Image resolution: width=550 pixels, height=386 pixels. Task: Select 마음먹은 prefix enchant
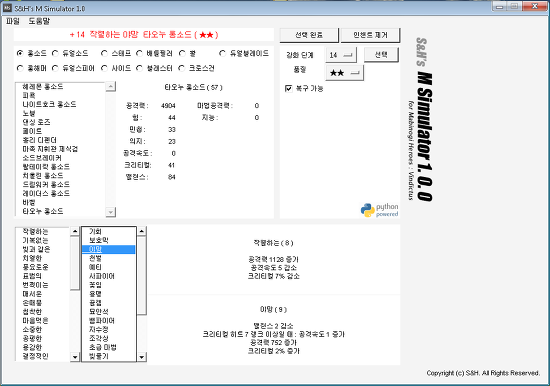tap(35, 320)
